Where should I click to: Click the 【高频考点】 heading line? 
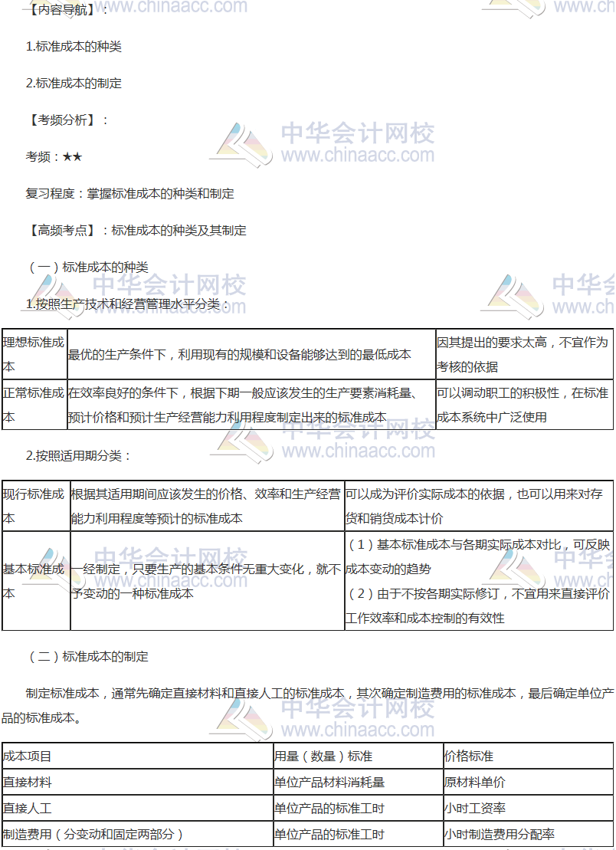(x=136, y=230)
